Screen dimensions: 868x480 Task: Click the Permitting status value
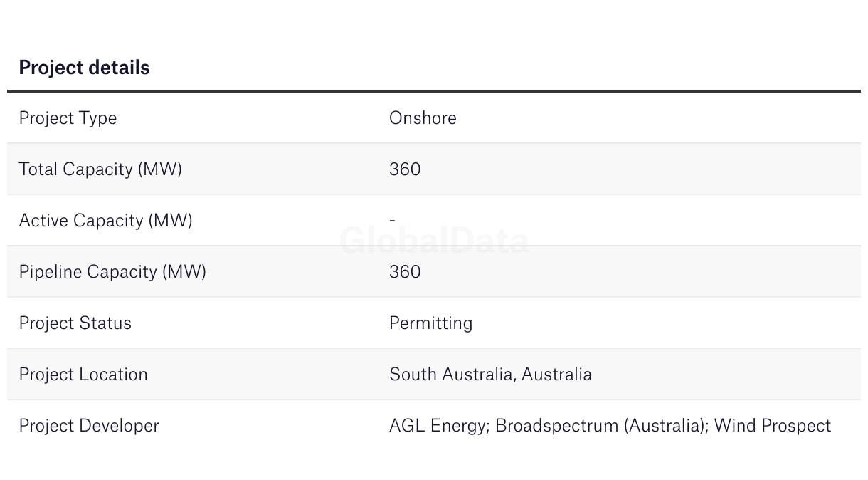click(x=430, y=323)
